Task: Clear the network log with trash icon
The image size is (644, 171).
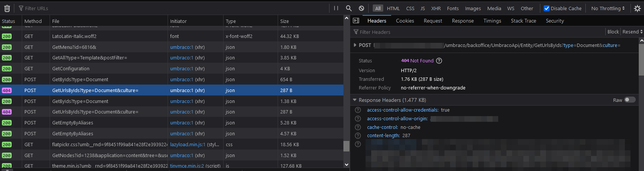Action: pyautogui.click(x=7, y=8)
